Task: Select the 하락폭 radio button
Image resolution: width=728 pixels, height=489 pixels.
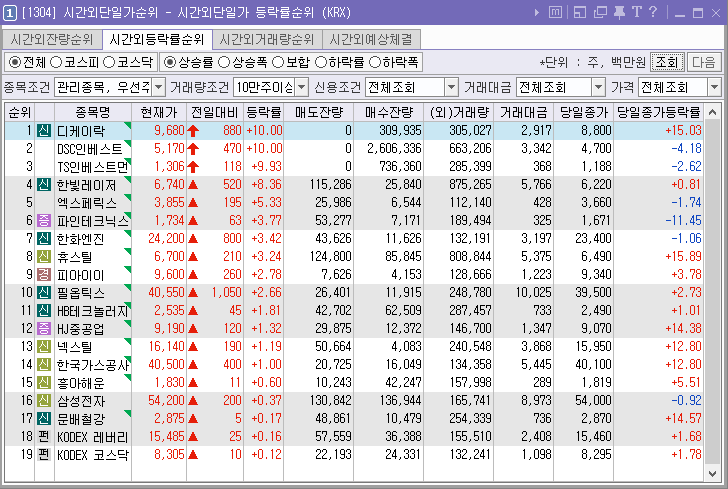Action: pyautogui.click(x=375, y=62)
